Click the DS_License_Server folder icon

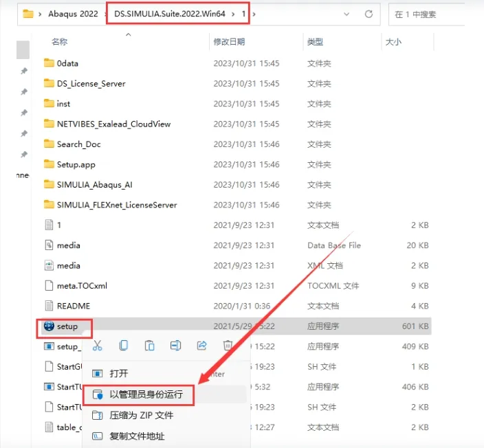click(49, 83)
